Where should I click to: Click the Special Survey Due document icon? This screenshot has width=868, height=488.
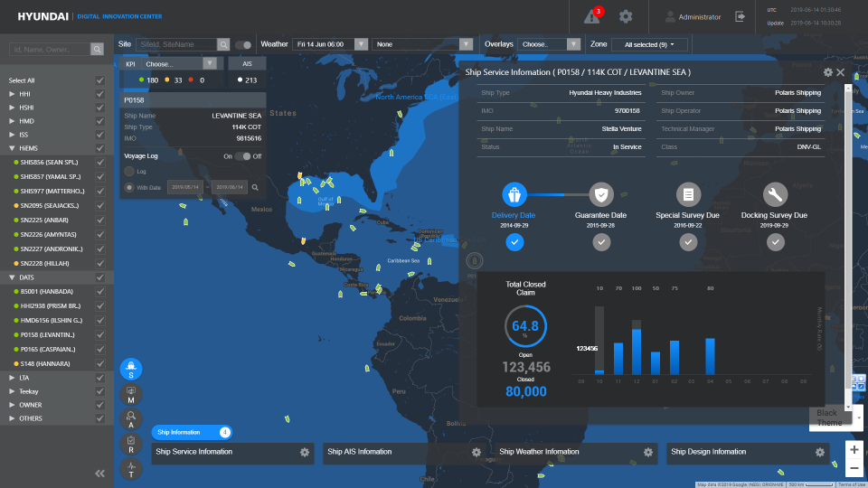click(688, 194)
